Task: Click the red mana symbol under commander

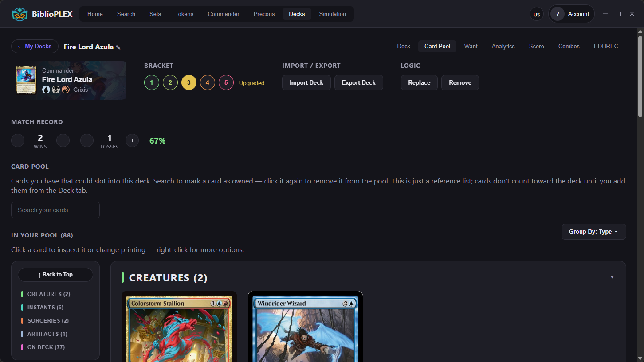Action: pos(66,90)
